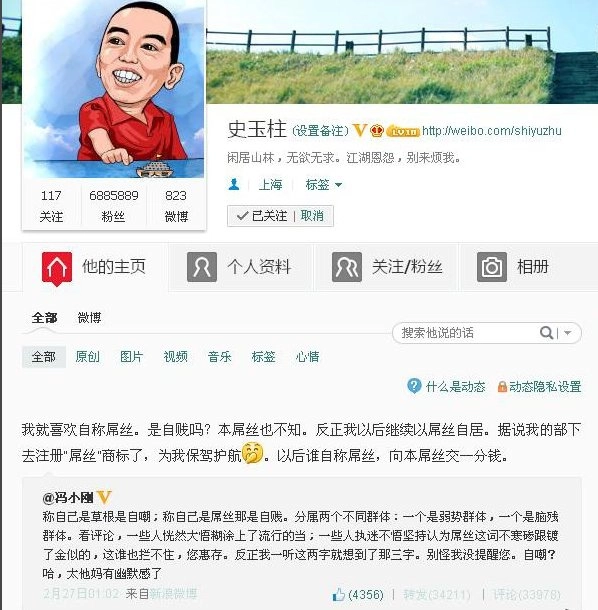Click the thumbs-up like icon (4356)
This screenshot has height=610, width=598.
point(338,594)
